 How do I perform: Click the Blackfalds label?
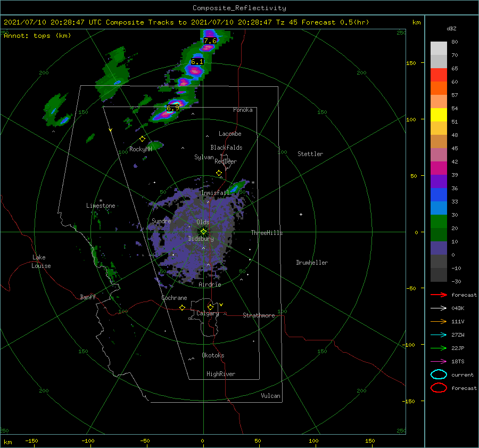[x=226, y=148]
